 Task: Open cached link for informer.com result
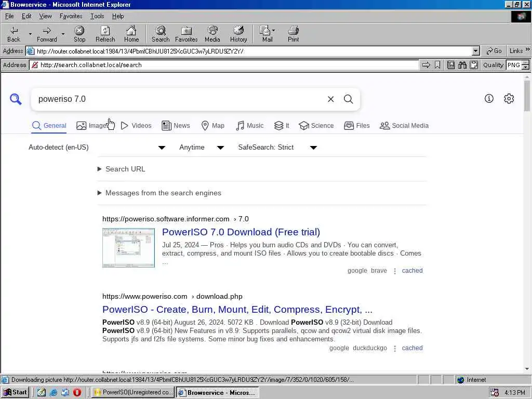(x=412, y=270)
